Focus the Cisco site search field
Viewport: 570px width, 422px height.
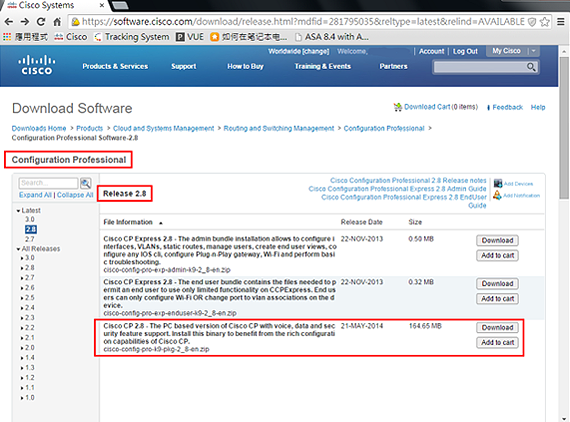(x=480, y=67)
